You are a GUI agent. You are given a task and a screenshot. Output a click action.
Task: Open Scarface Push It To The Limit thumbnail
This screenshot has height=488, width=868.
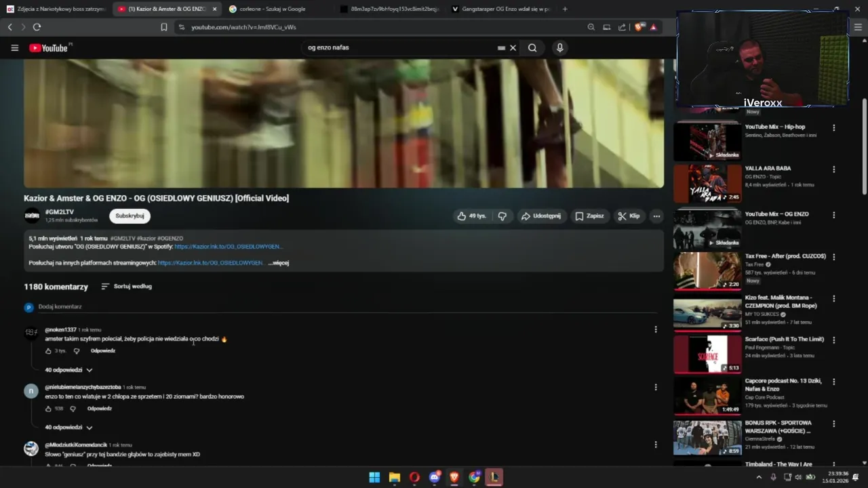pyautogui.click(x=707, y=354)
